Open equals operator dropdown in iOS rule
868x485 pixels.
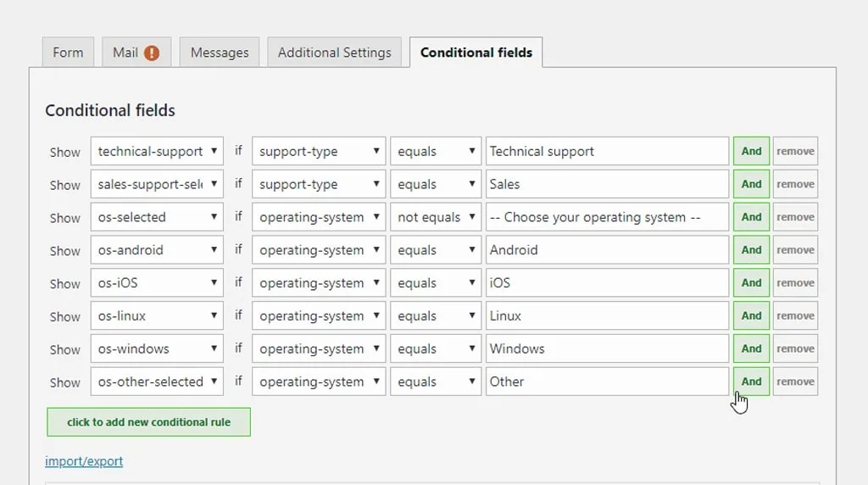pos(436,283)
